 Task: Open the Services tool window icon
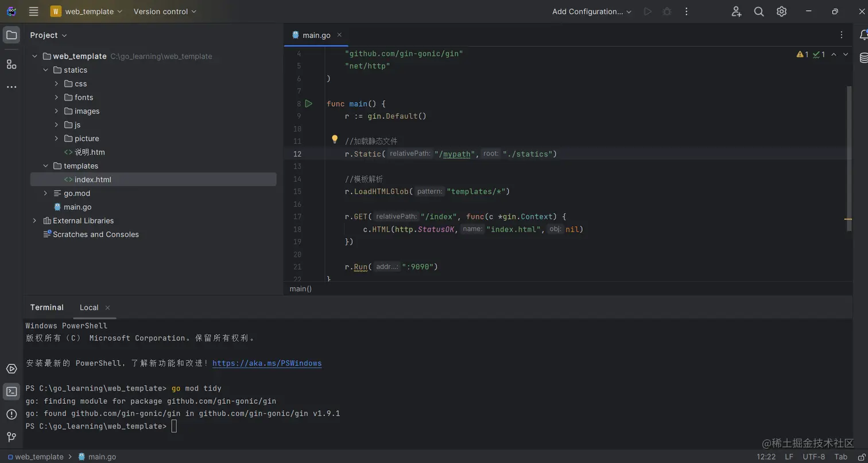point(11,369)
